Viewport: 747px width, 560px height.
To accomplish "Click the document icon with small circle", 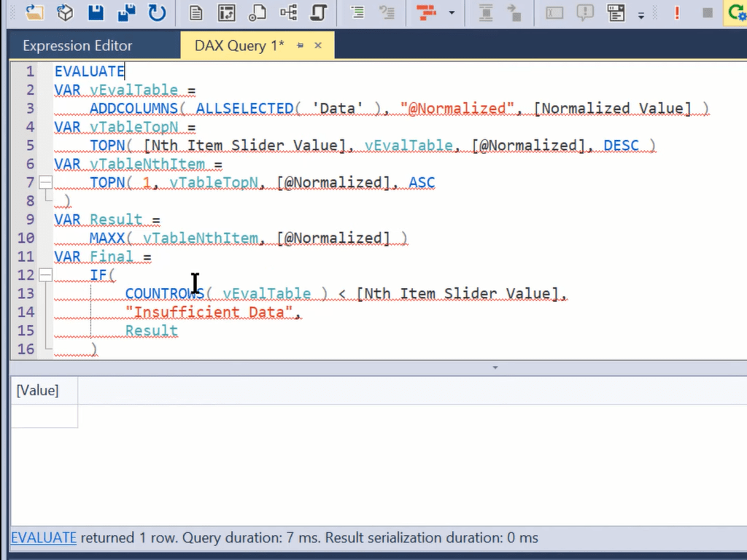I will tap(258, 12).
